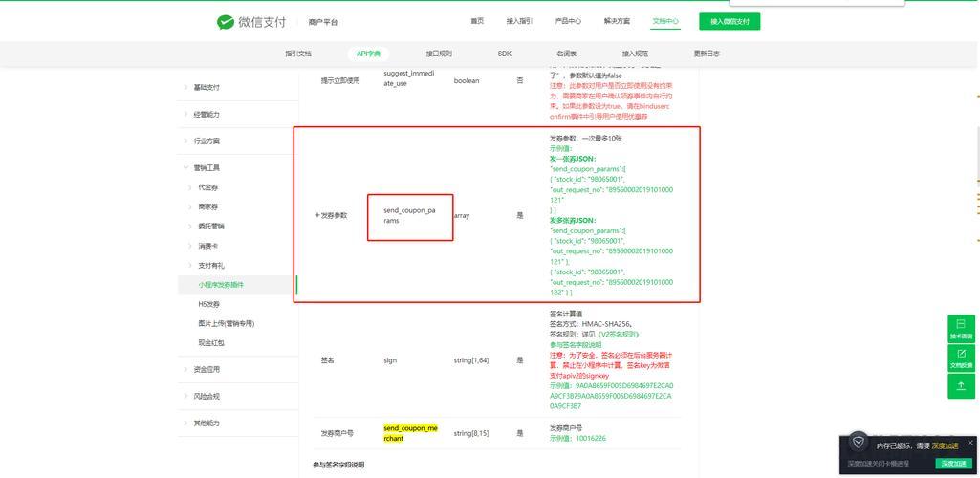Click the back-to-top arrow button

[961, 387]
